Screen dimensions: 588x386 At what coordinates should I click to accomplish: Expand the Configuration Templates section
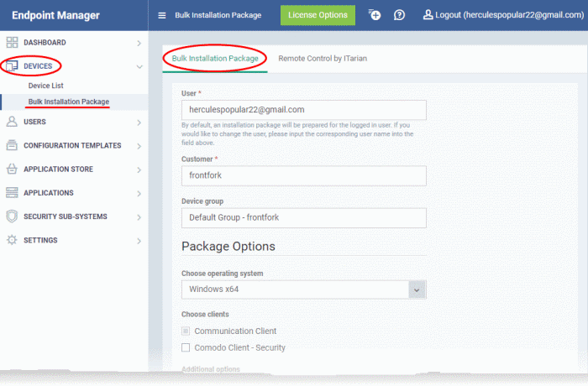[x=139, y=145]
